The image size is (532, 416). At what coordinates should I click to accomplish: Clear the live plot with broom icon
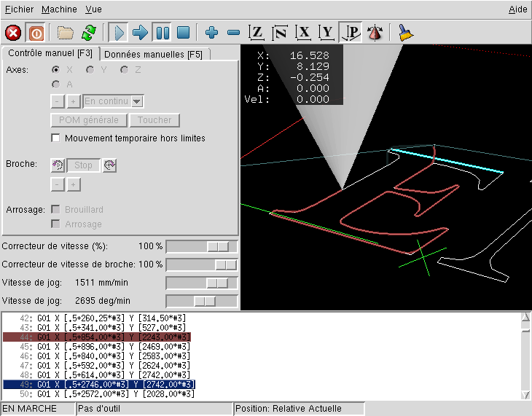[x=405, y=33]
